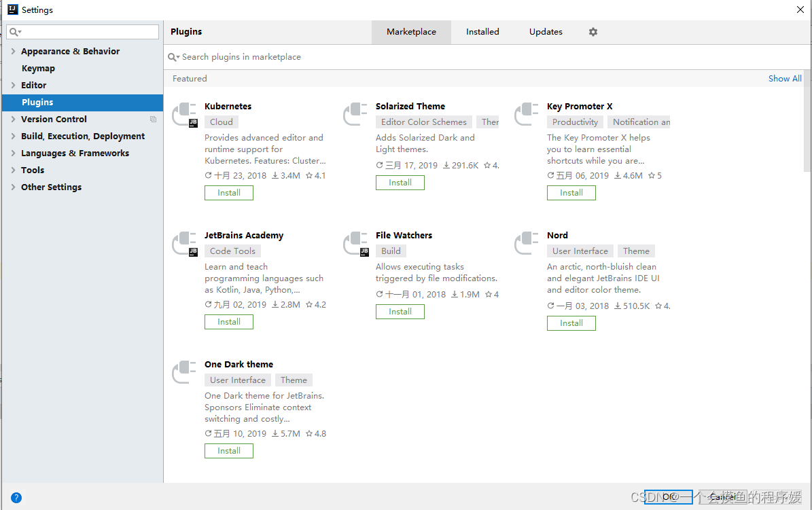The height and width of the screenshot is (510, 812).
Task: Close the Settings dialog window
Action: coord(800,10)
